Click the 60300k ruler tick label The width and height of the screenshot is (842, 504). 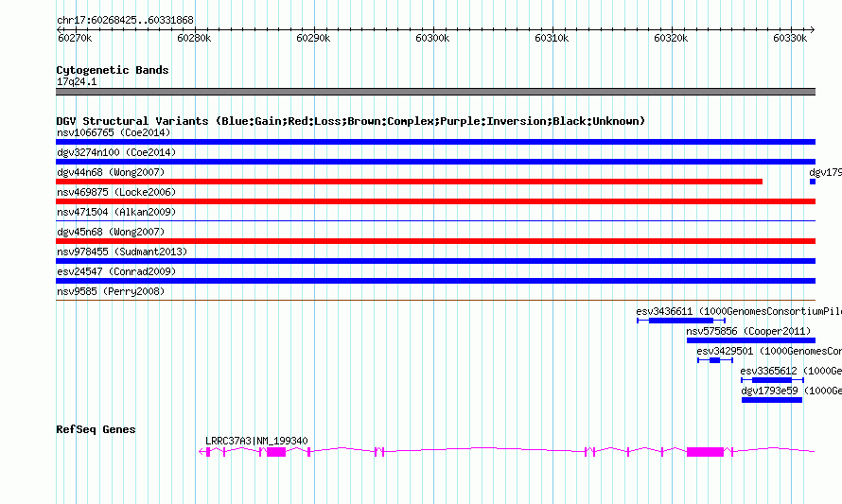(432, 38)
